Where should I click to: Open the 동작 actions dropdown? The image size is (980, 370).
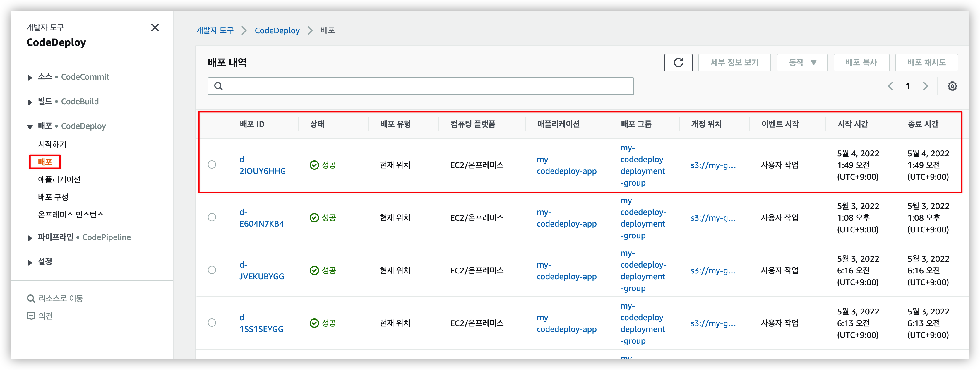click(x=801, y=63)
